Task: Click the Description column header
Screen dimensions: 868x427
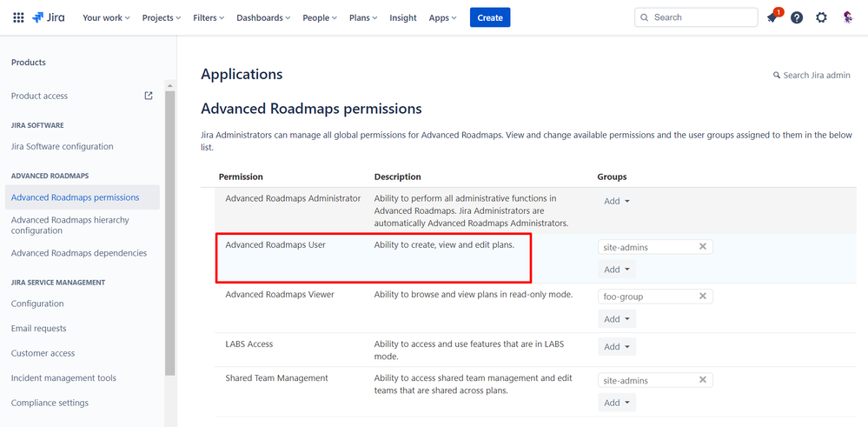Action: point(397,177)
